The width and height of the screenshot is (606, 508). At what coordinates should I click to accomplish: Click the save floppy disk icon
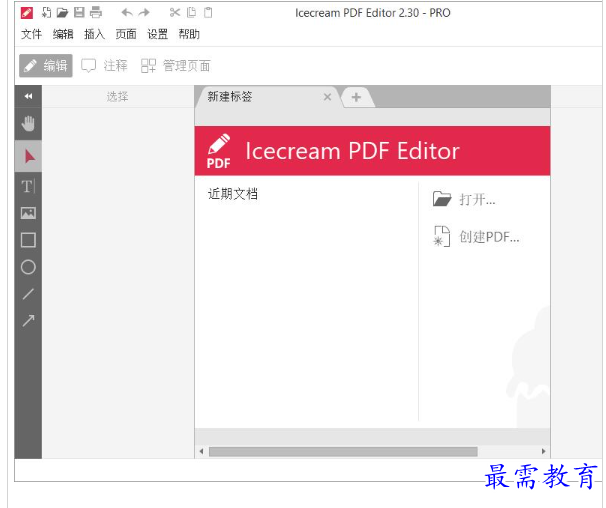79,12
